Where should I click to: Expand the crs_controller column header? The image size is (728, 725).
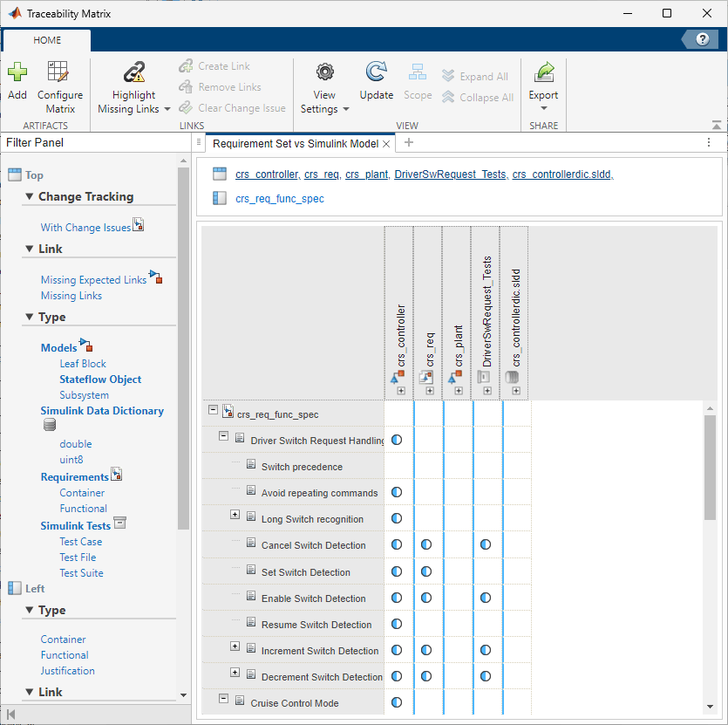click(x=401, y=391)
